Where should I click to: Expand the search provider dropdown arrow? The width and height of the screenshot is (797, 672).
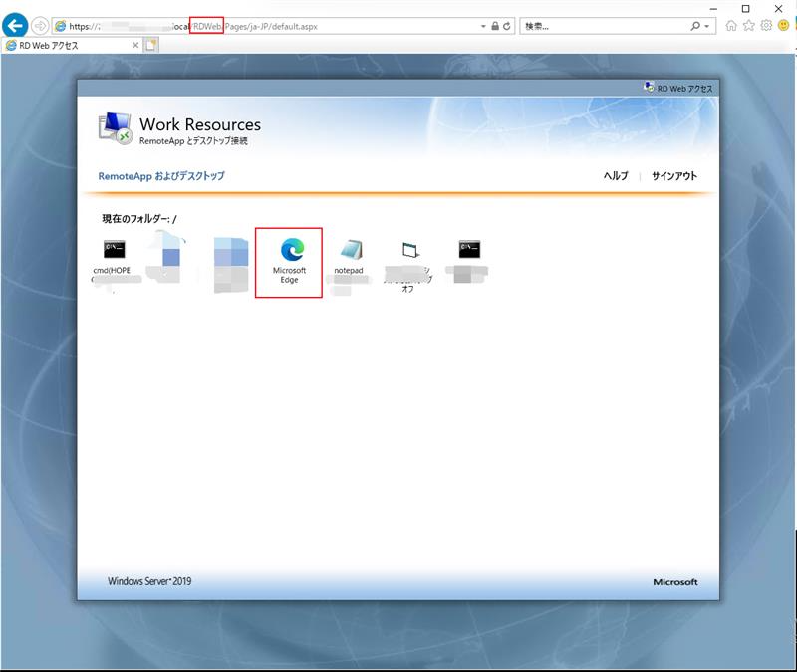706,27
